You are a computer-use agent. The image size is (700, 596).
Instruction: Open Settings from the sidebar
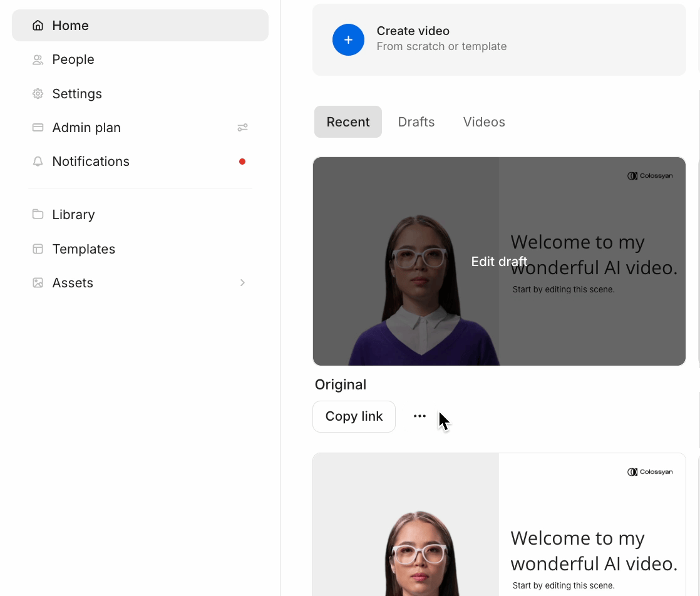[x=140, y=94]
